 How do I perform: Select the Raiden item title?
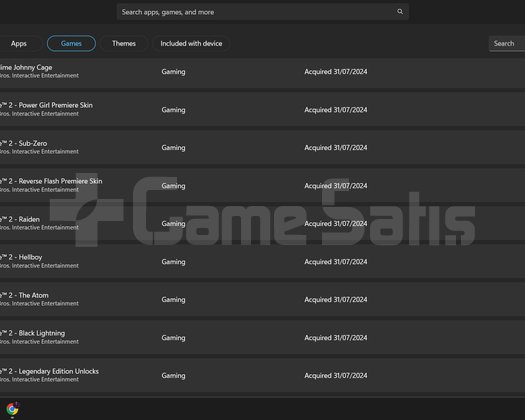click(x=20, y=219)
